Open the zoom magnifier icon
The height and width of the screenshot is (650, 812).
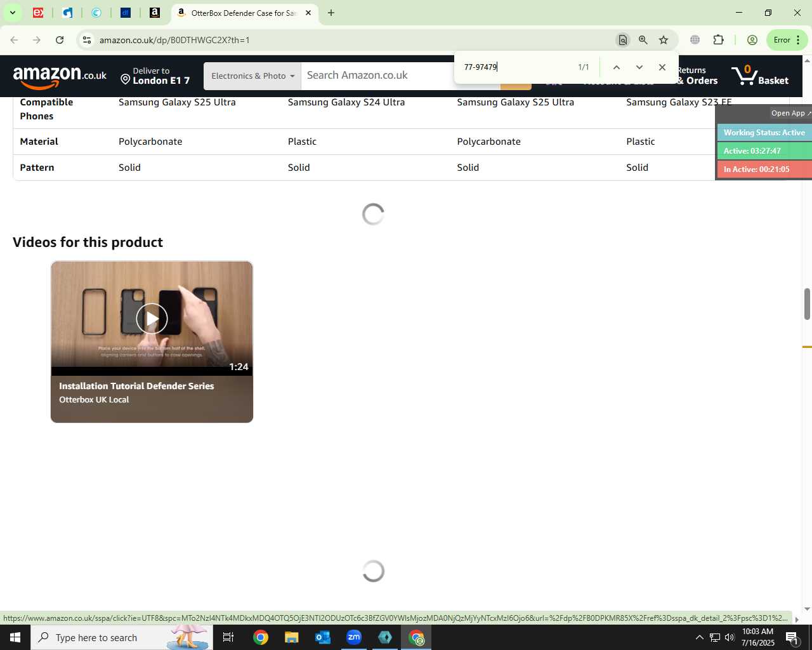643,40
